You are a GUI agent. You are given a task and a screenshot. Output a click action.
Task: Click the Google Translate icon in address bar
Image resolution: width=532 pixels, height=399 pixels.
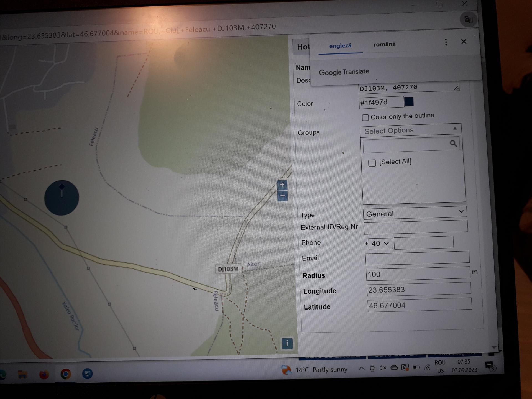[x=468, y=19]
